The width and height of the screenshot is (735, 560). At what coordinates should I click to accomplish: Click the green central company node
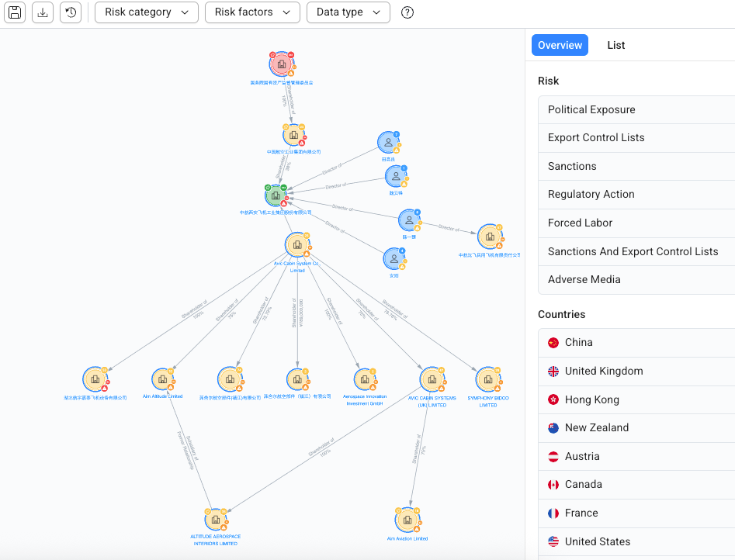click(x=276, y=195)
